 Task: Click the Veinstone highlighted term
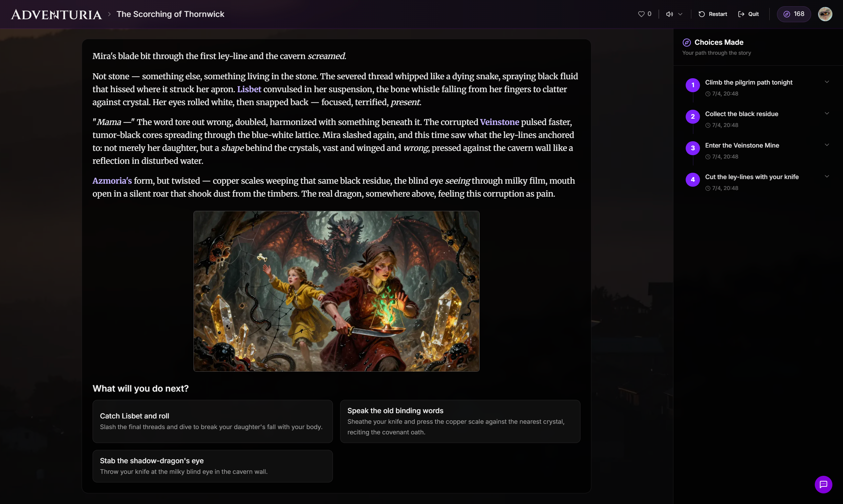point(499,122)
